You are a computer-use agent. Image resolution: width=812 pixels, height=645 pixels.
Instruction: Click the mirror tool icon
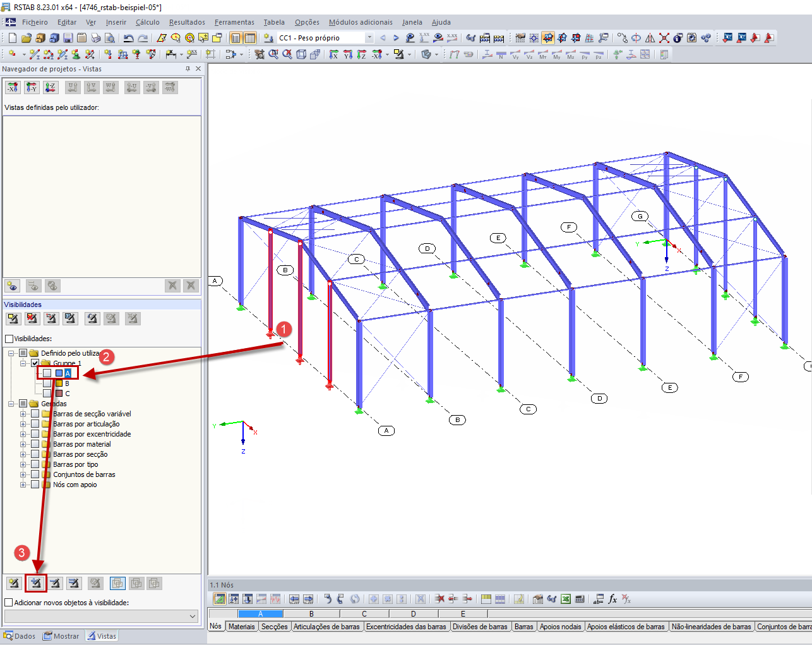point(650,38)
